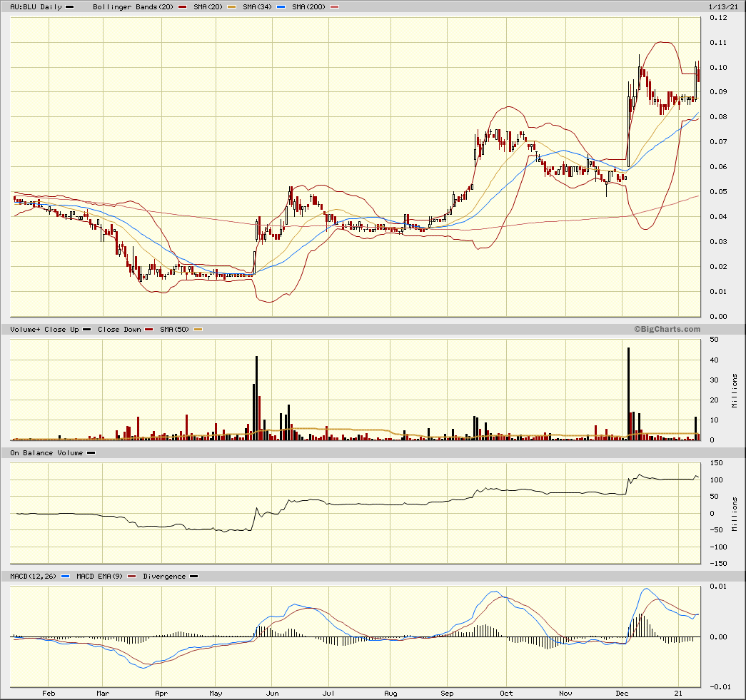
Task: Click the SMA(34) legend label
Action: click(x=258, y=6)
